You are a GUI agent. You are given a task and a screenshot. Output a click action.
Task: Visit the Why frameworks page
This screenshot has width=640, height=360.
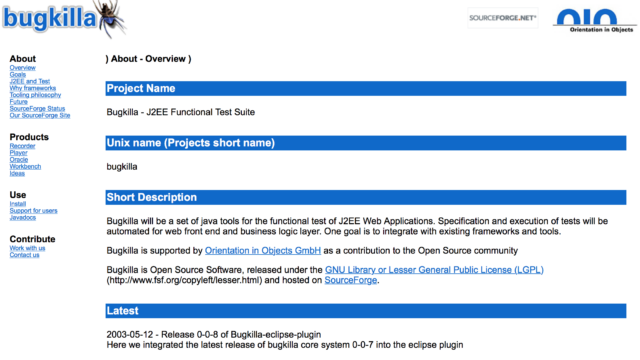[x=33, y=88]
